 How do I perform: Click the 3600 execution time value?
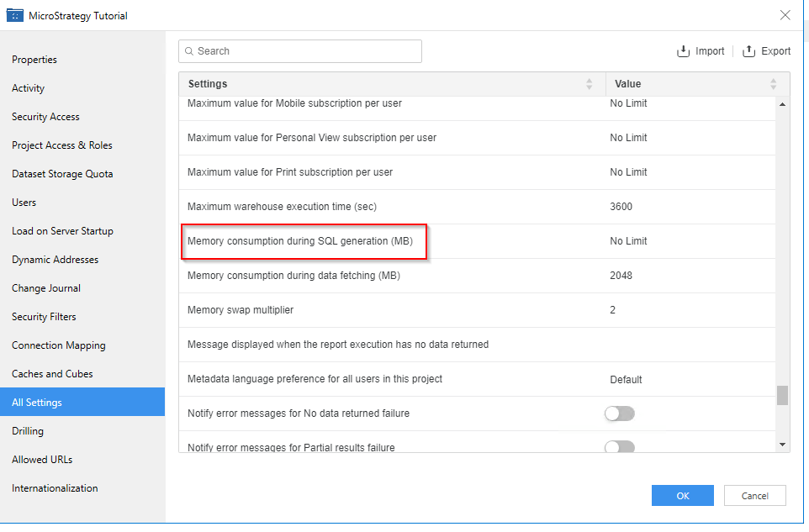tap(621, 207)
